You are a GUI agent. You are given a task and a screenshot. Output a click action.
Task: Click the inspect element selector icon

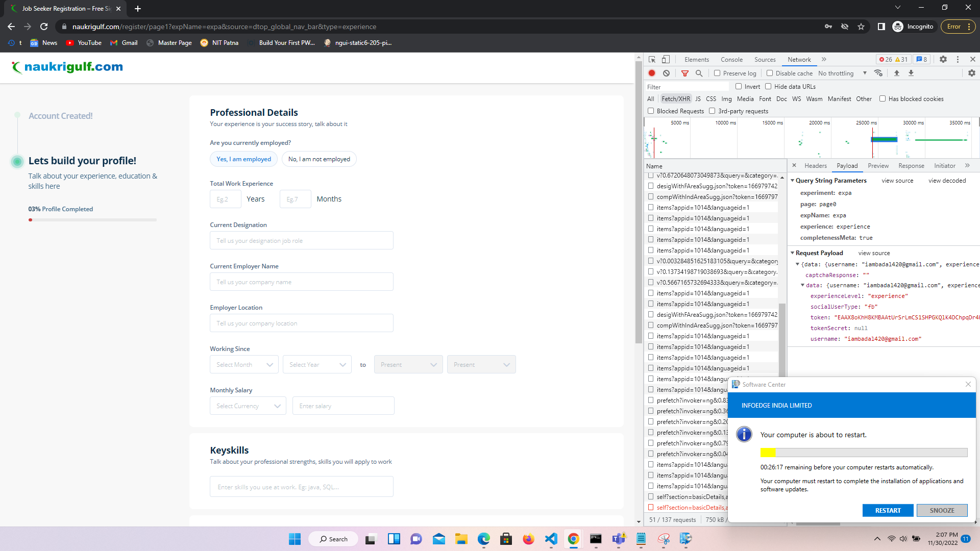tap(652, 60)
